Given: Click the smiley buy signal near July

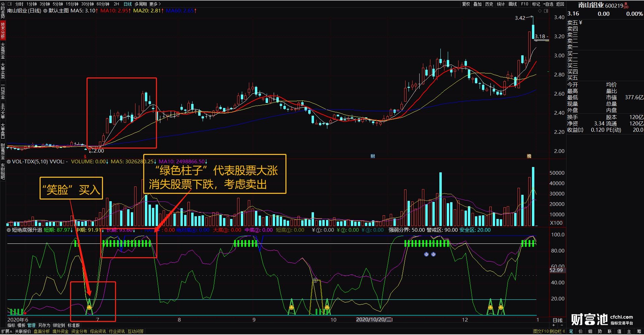Looking at the screenshot, I should pos(89,307).
